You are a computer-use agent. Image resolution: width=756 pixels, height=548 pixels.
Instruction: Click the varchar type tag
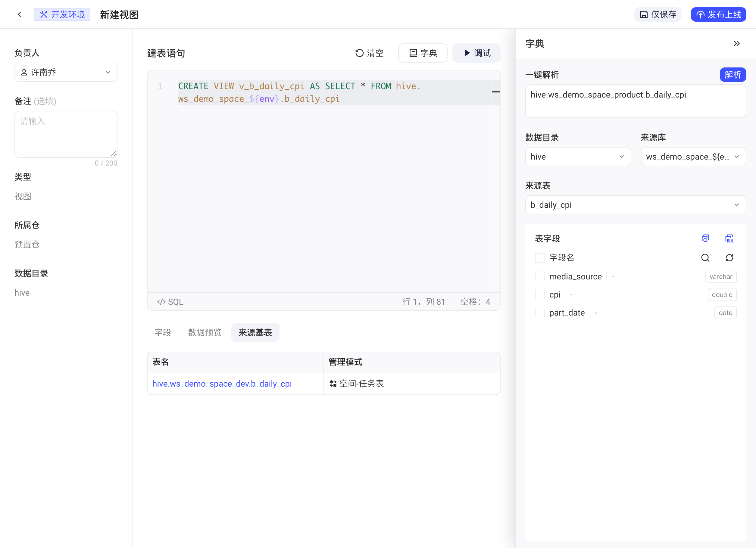click(x=721, y=276)
